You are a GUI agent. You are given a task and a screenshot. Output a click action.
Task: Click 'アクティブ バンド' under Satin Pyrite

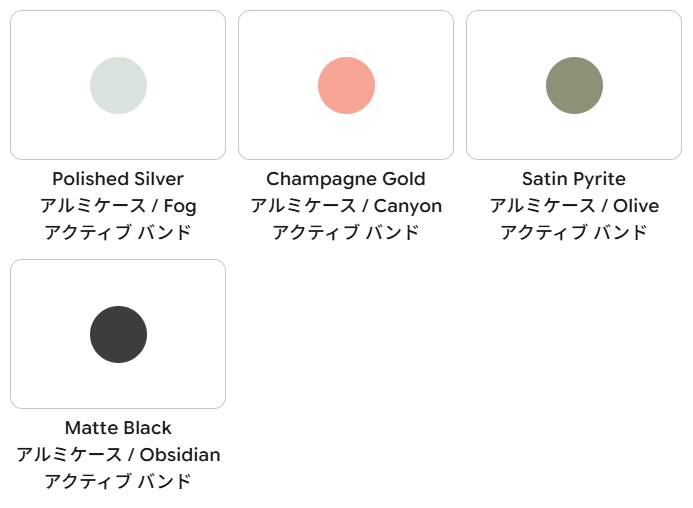(574, 232)
